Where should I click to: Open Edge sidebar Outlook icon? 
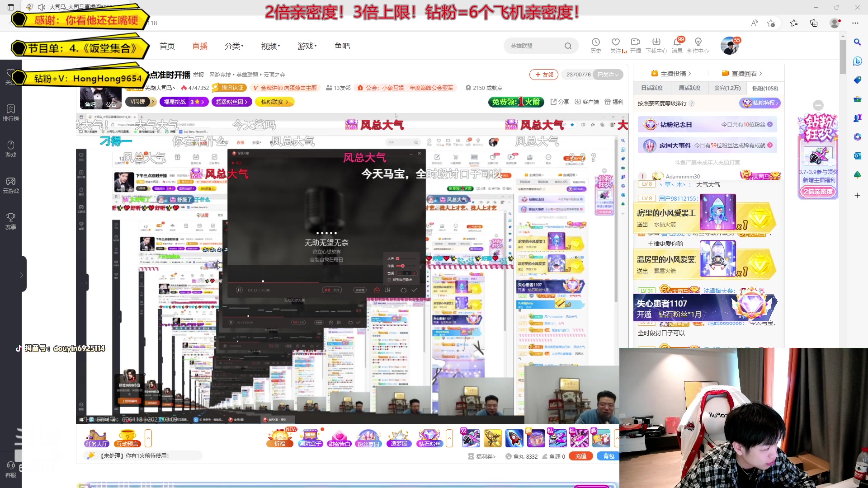(857, 156)
